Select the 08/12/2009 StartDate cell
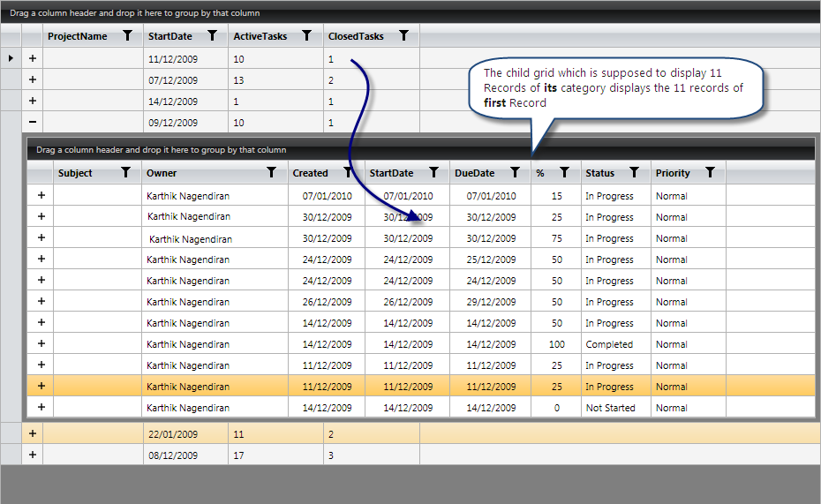The width and height of the screenshot is (821, 504). click(x=185, y=455)
